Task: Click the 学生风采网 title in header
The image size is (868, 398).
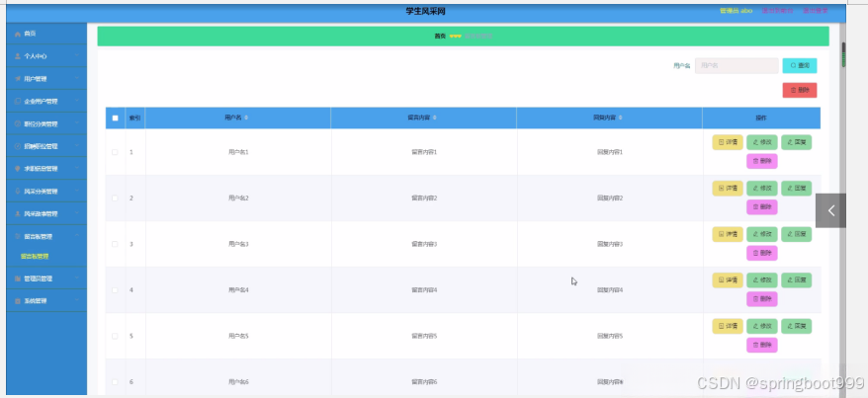Action: 425,11
